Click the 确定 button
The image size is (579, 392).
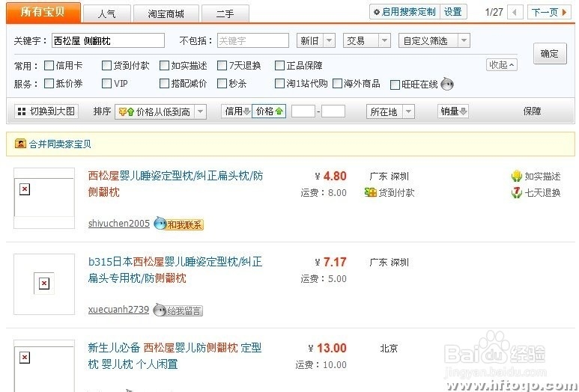[x=550, y=53]
